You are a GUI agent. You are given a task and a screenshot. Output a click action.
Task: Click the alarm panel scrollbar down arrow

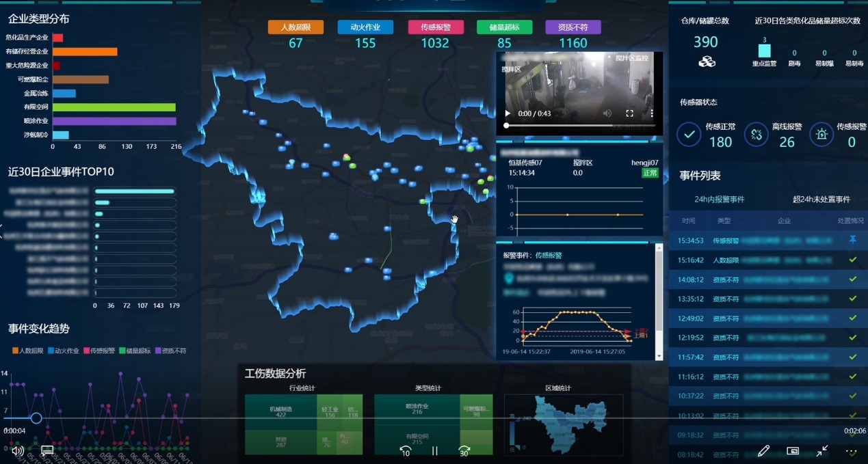(659, 356)
